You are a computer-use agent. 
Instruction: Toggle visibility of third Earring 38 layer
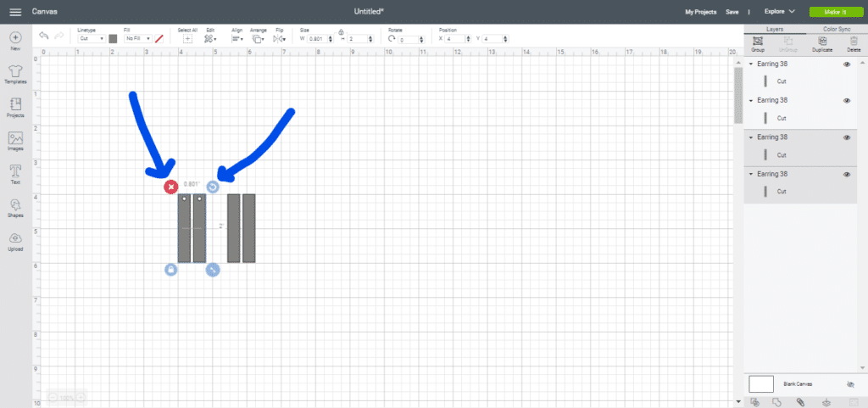coord(847,137)
